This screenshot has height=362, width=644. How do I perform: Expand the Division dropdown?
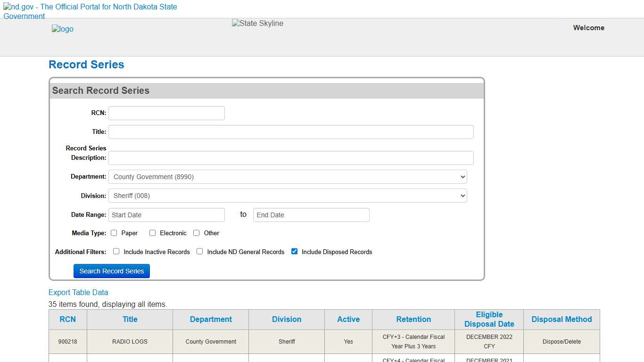(288, 195)
